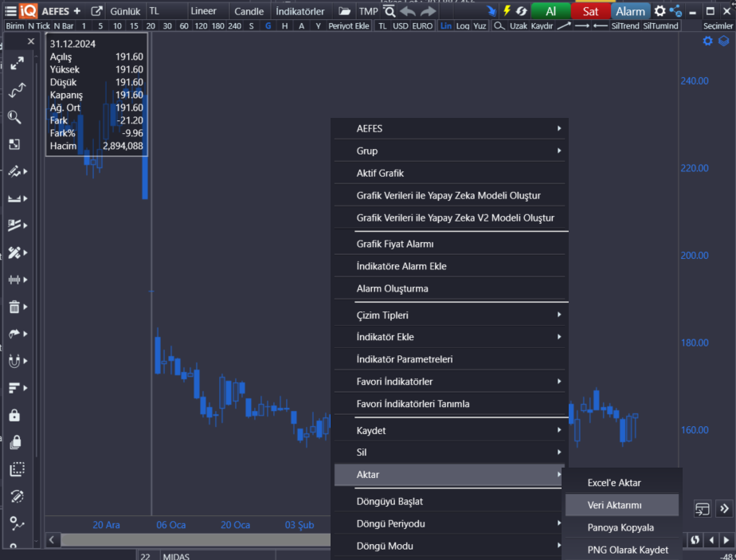Screen dimensions: 736x560
Task: Expand the Kaydet submenu
Action: point(450,430)
